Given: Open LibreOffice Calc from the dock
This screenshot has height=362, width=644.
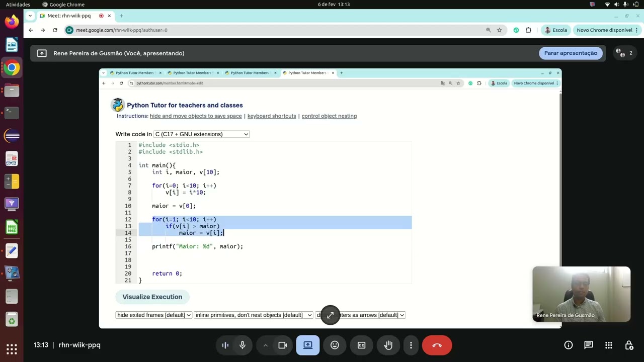Looking at the screenshot, I should click(12, 228).
